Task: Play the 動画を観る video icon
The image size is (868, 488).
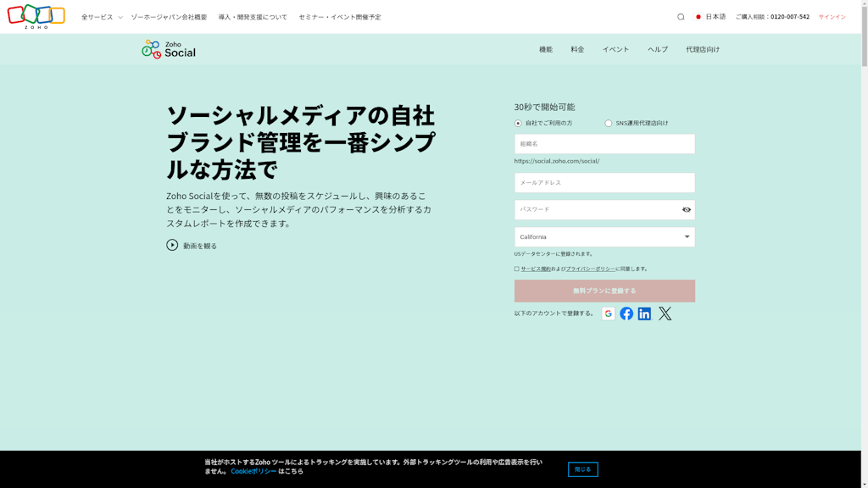Action: (172, 245)
